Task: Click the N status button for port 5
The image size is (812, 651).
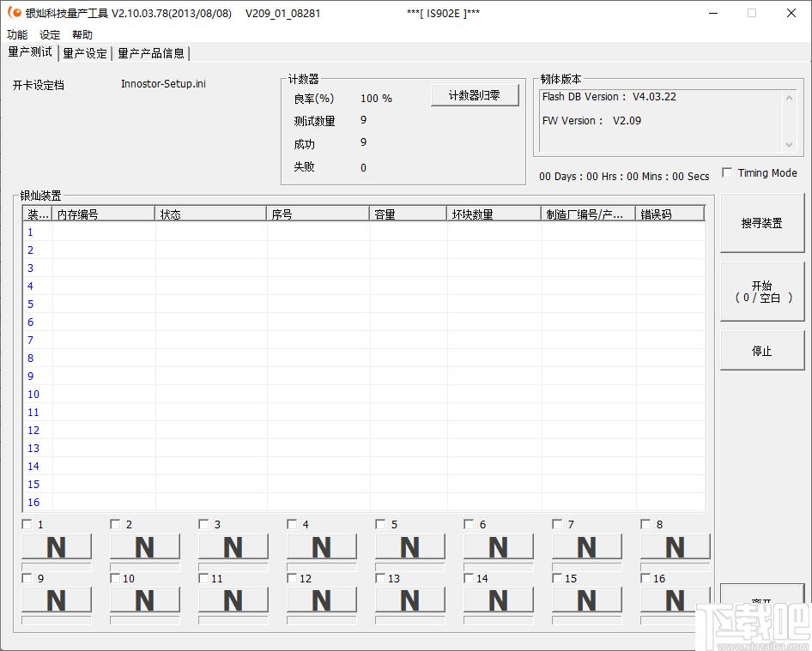Action: pyautogui.click(x=410, y=546)
